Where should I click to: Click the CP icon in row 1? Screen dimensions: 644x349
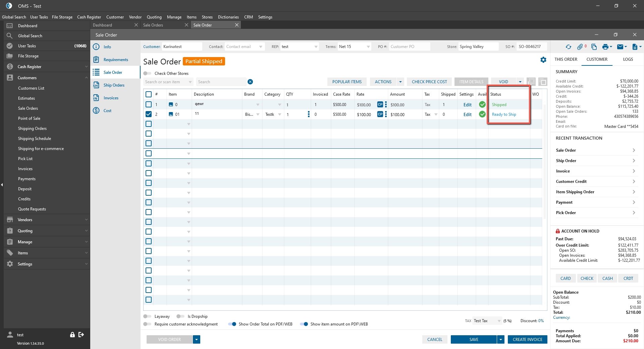[x=380, y=105]
